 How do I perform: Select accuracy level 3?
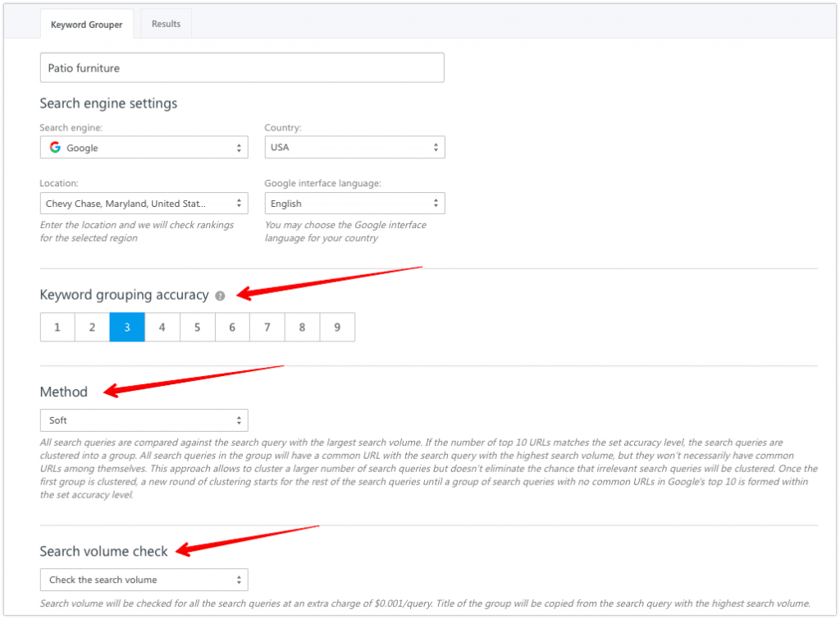[x=127, y=327]
